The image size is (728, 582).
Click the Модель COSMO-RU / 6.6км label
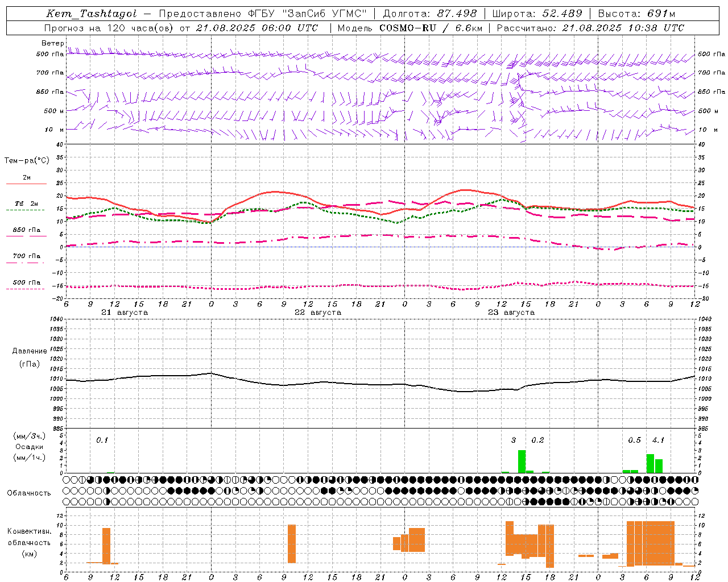(x=410, y=28)
